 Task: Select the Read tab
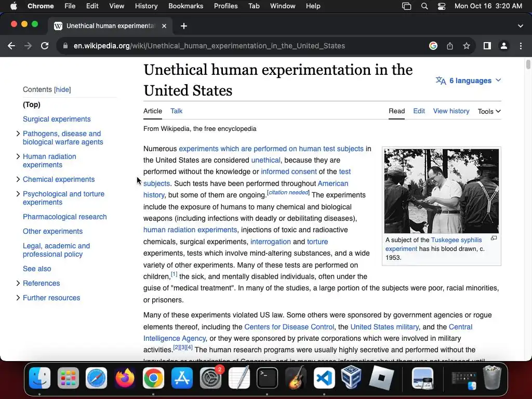point(396,111)
